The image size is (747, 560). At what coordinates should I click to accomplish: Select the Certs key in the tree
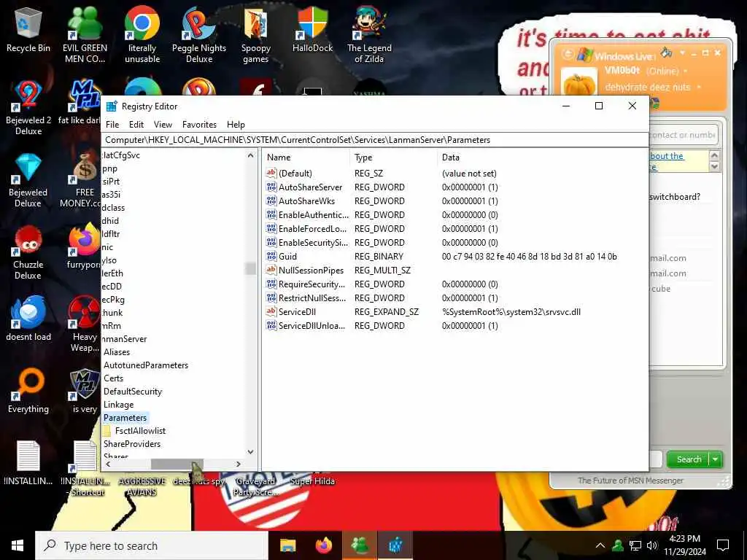tap(113, 378)
